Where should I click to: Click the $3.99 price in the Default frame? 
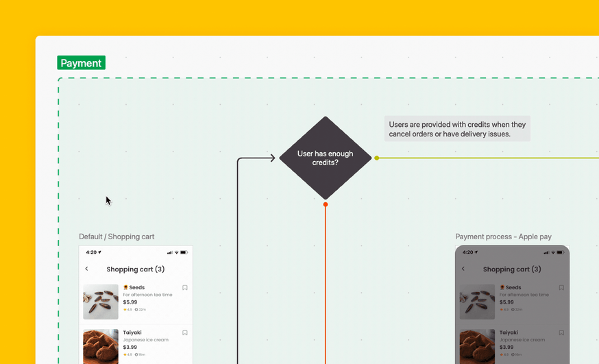(130, 347)
